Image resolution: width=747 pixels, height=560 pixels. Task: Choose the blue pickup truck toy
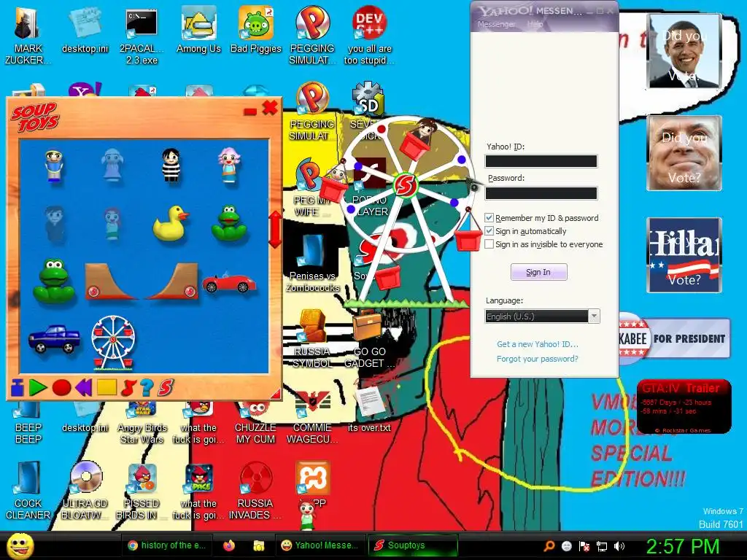point(54,338)
